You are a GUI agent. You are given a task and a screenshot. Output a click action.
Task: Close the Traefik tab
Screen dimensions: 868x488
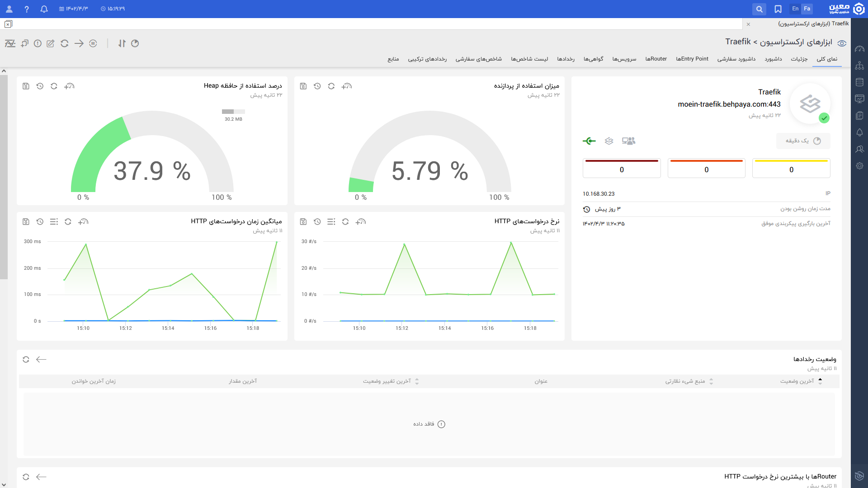pos(748,24)
